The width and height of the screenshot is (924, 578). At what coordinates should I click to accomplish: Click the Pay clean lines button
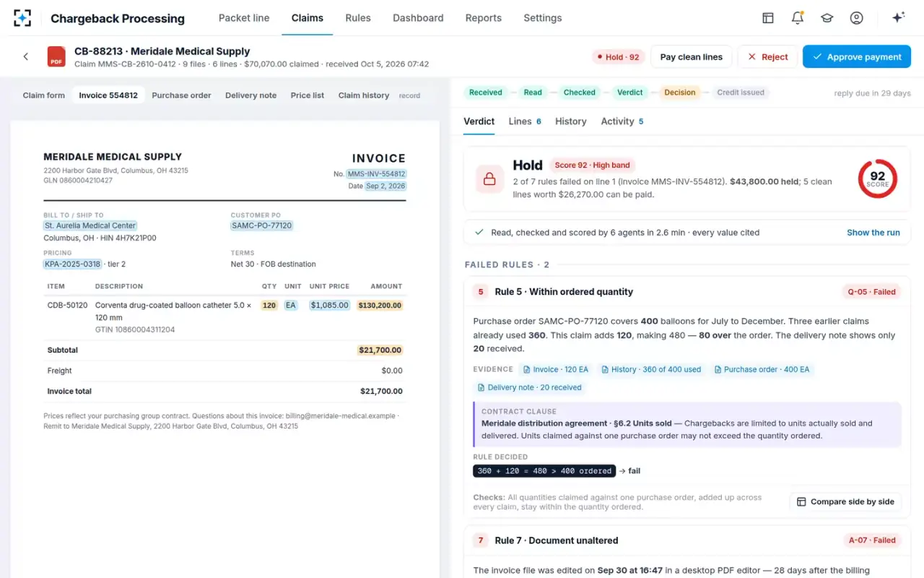click(692, 57)
